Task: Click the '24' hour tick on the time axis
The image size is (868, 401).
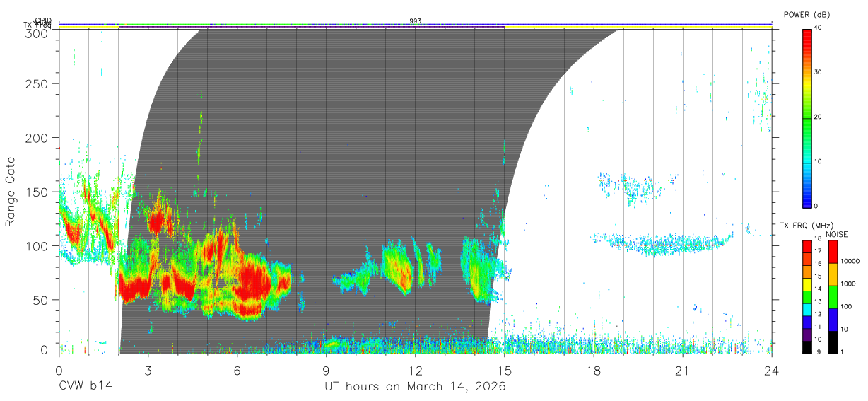Action: pyautogui.click(x=772, y=370)
